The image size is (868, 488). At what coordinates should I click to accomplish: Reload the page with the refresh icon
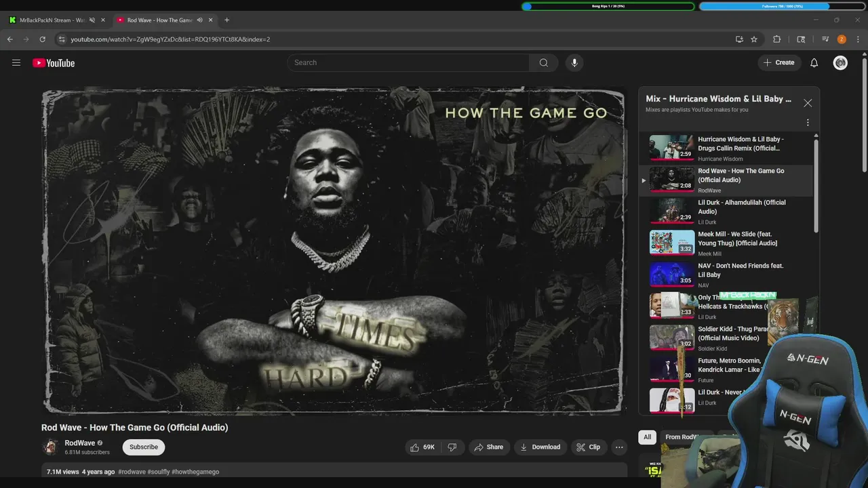[x=42, y=39]
